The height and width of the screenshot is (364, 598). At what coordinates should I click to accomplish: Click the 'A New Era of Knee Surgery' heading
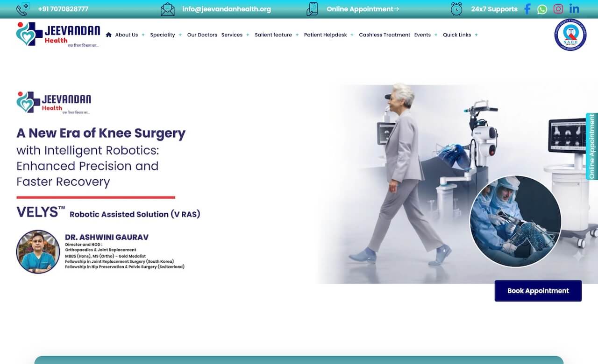(x=101, y=133)
